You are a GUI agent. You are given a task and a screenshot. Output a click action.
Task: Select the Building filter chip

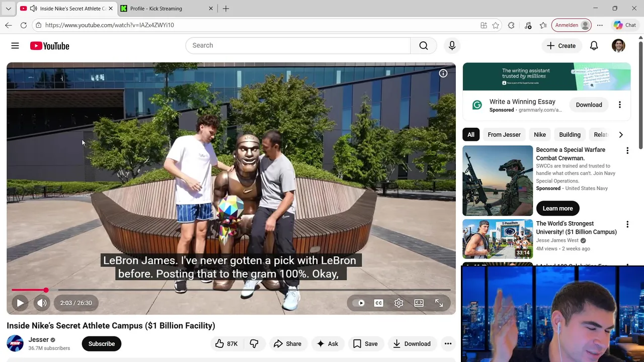click(570, 135)
